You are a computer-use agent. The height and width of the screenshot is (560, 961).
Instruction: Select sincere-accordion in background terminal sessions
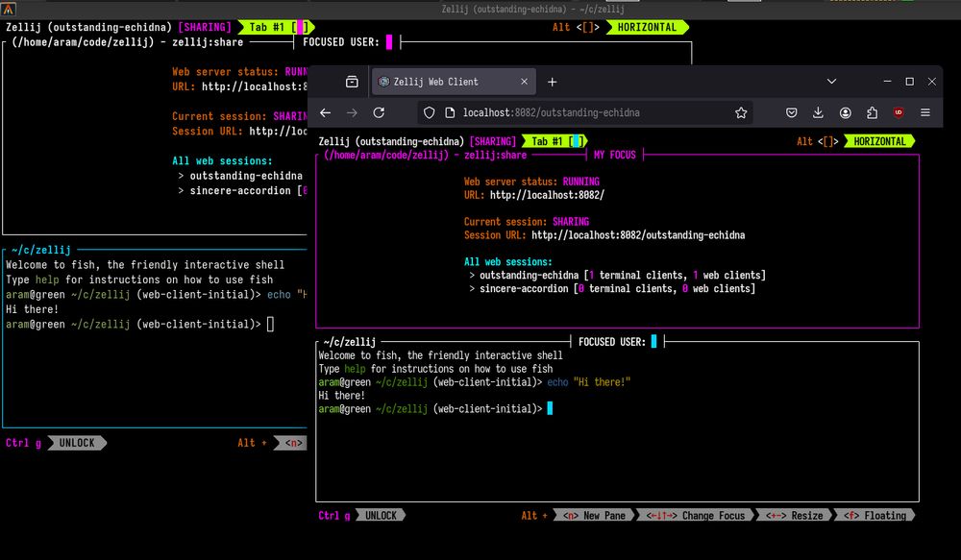click(242, 190)
